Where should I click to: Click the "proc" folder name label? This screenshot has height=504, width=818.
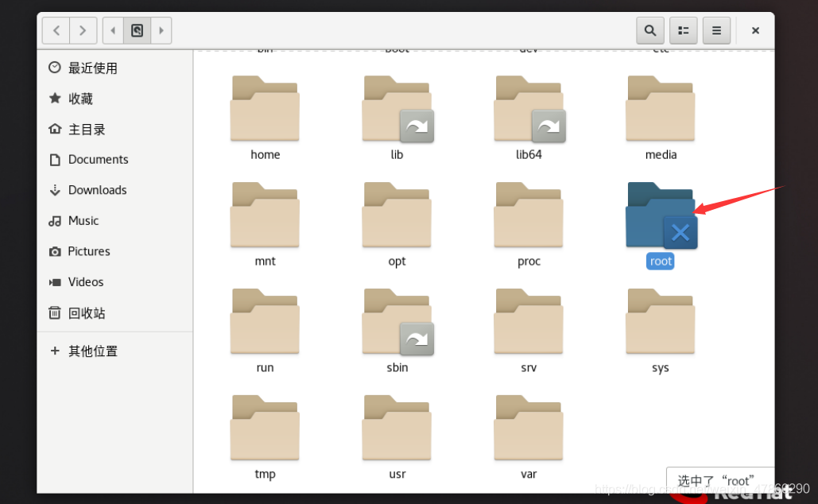pos(529,262)
